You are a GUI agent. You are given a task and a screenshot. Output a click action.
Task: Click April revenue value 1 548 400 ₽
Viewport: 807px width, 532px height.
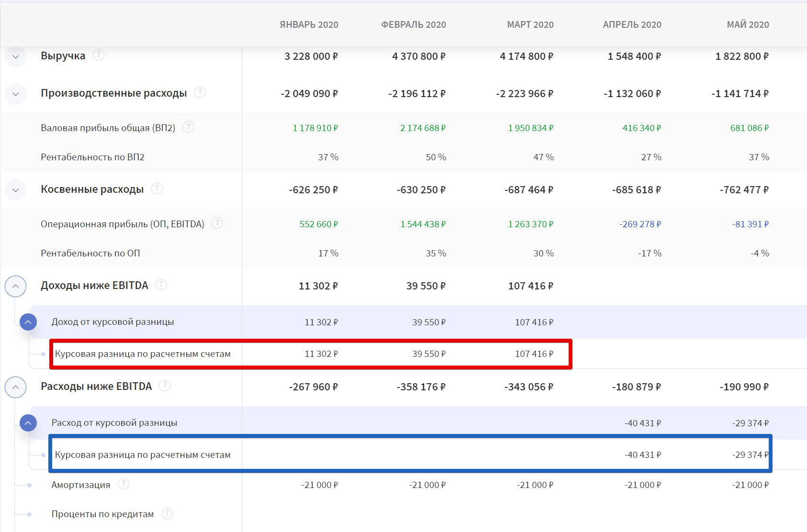(634, 56)
